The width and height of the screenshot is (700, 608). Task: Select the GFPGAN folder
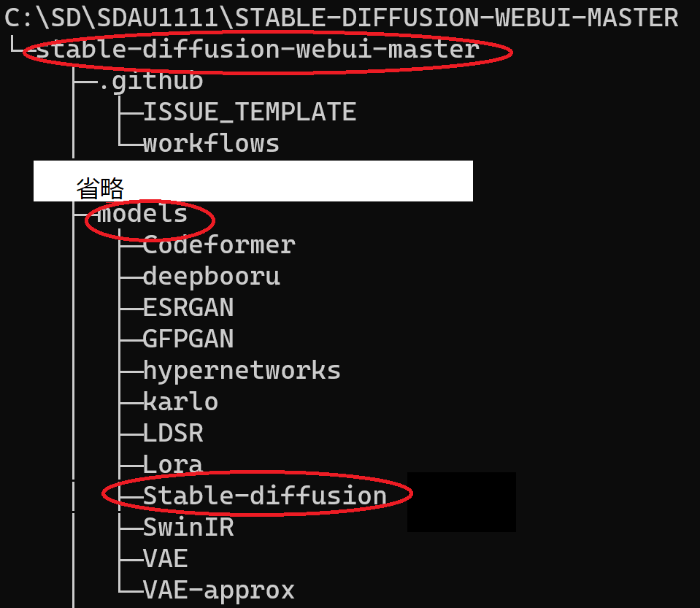pyautogui.click(x=188, y=339)
